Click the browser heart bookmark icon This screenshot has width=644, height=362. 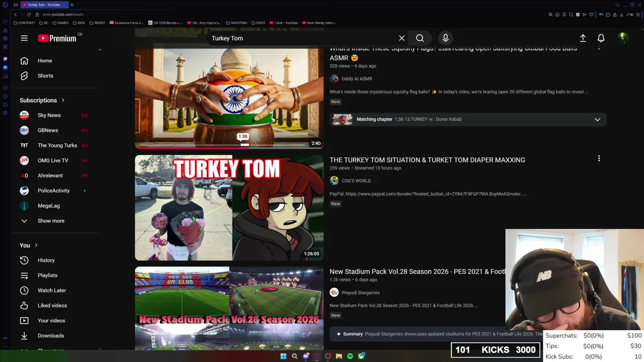point(591,15)
